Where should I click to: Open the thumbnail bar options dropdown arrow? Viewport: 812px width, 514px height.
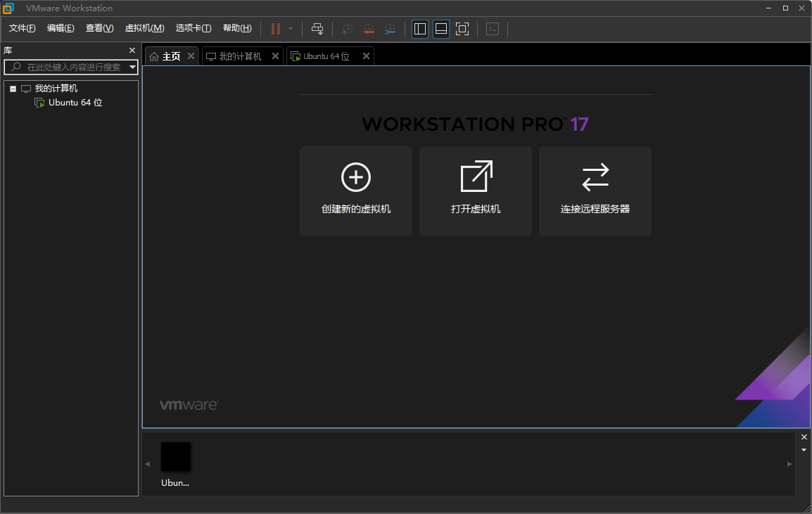click(804, 450)
